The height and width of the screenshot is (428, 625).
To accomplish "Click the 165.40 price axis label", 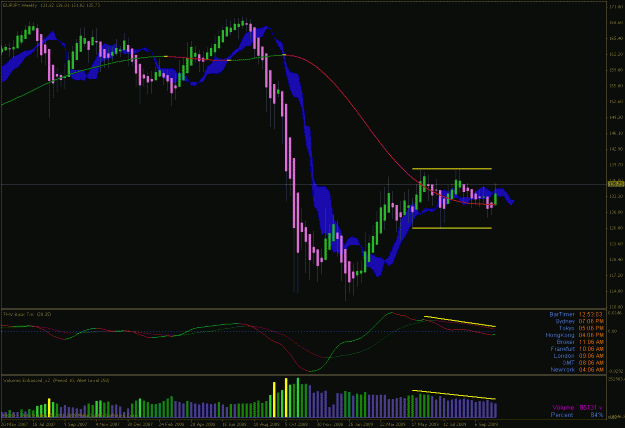I will click(x=616, y=38).
